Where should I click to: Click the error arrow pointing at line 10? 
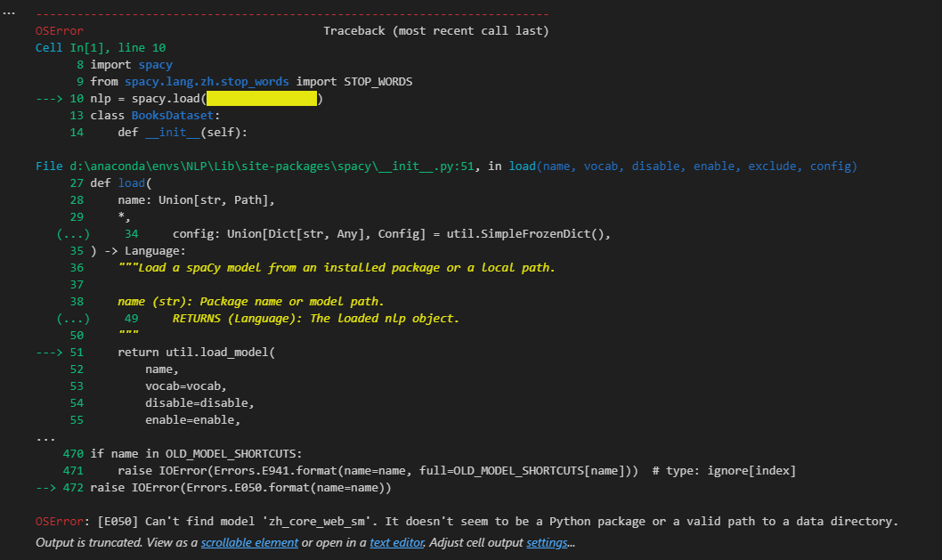(x=50, y=98)
